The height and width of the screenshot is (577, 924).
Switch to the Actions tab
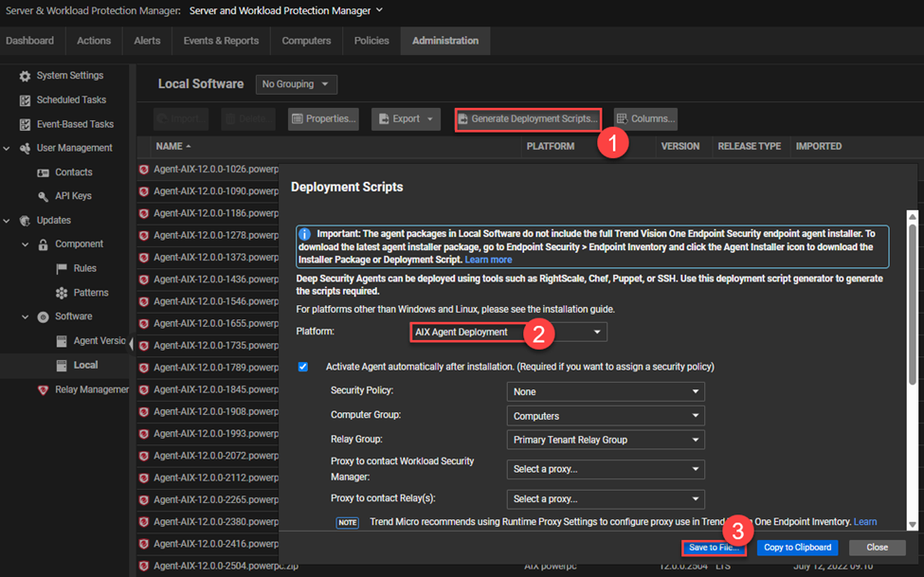94,41
